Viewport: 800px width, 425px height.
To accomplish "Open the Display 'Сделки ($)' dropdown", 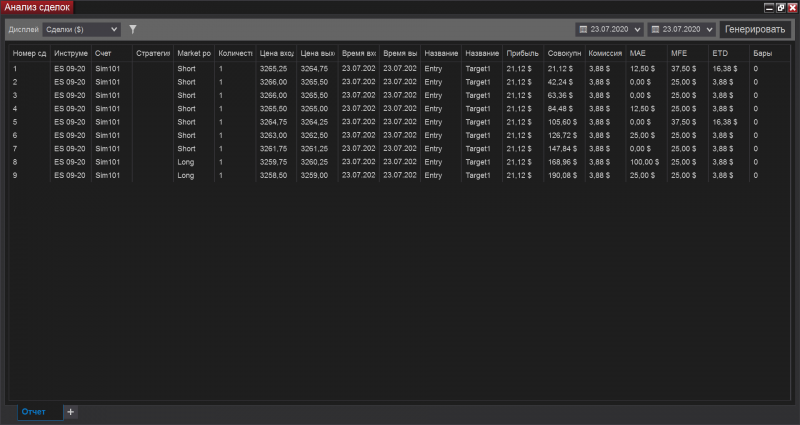I will [x=82, y=30].
